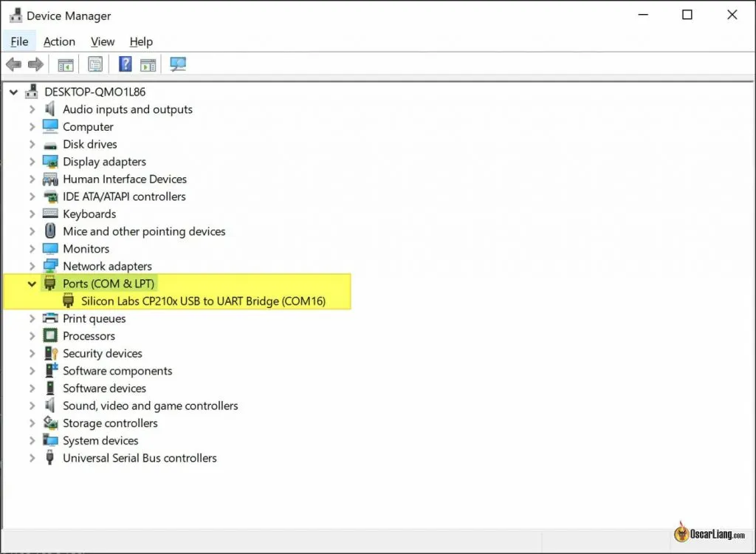Open the Action menu
756x554 pixels.
click(59, 41)
